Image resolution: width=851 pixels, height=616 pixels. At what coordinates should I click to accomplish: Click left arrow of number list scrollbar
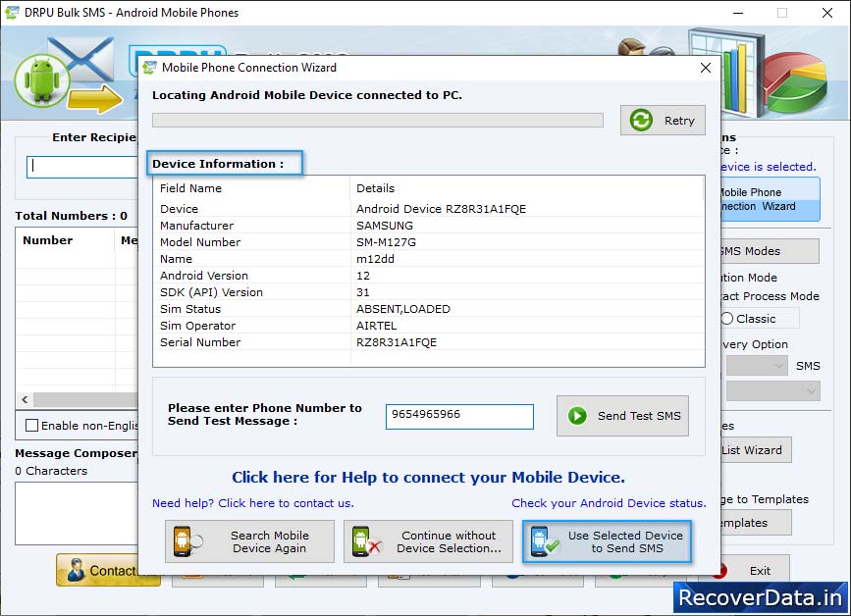pos(25,399)
